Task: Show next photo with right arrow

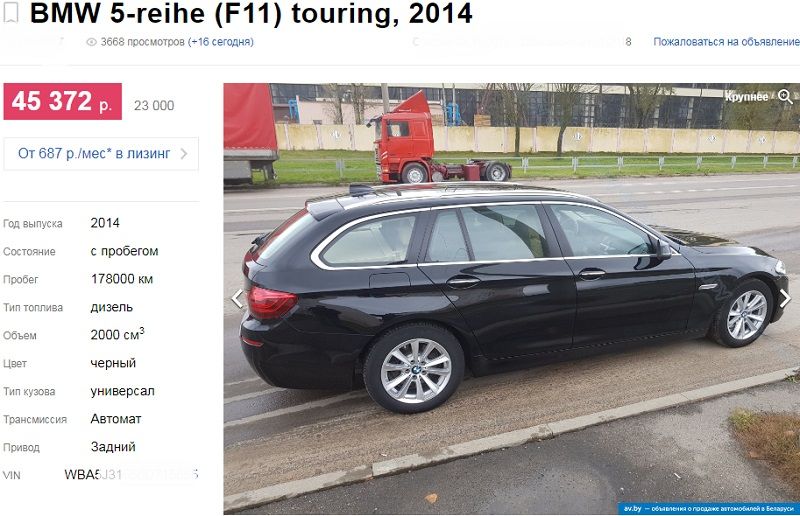Action: click(785, 298)
